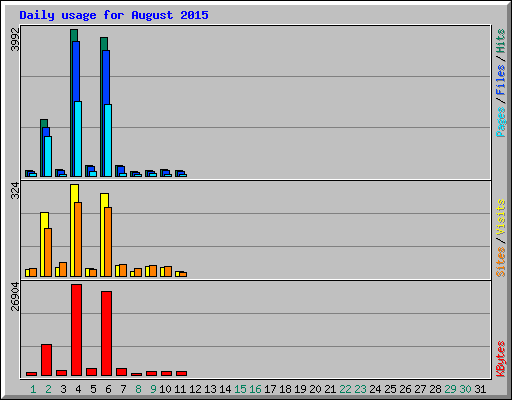This screenshot has width=512, height=400.
Task: Click the tallest red KBytes bar for day 4
Action: [x=76, y=330]
